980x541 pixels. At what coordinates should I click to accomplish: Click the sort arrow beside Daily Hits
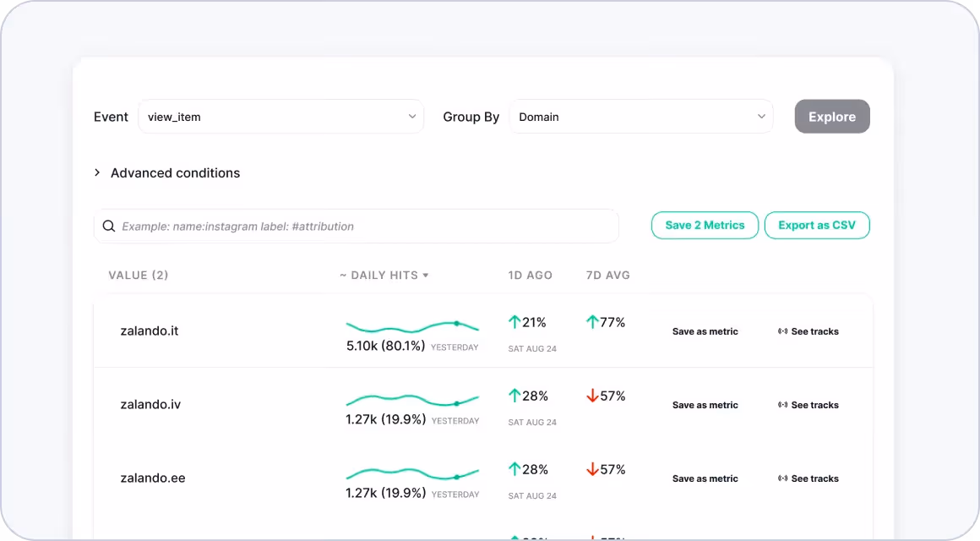click(426, 276)
